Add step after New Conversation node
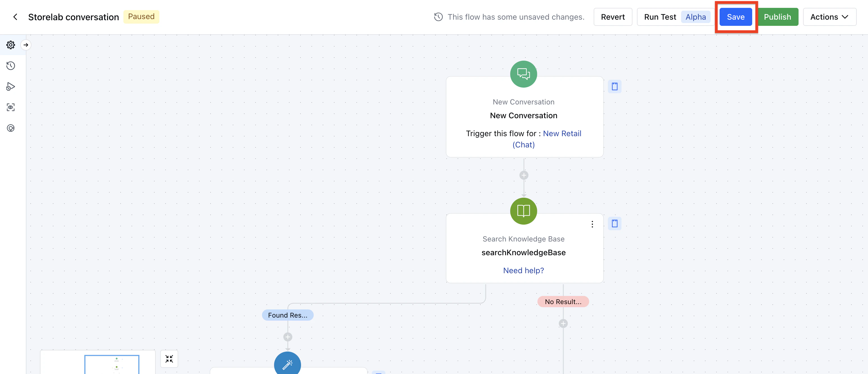Screen dimensions: 868x374 pos(524,175)
